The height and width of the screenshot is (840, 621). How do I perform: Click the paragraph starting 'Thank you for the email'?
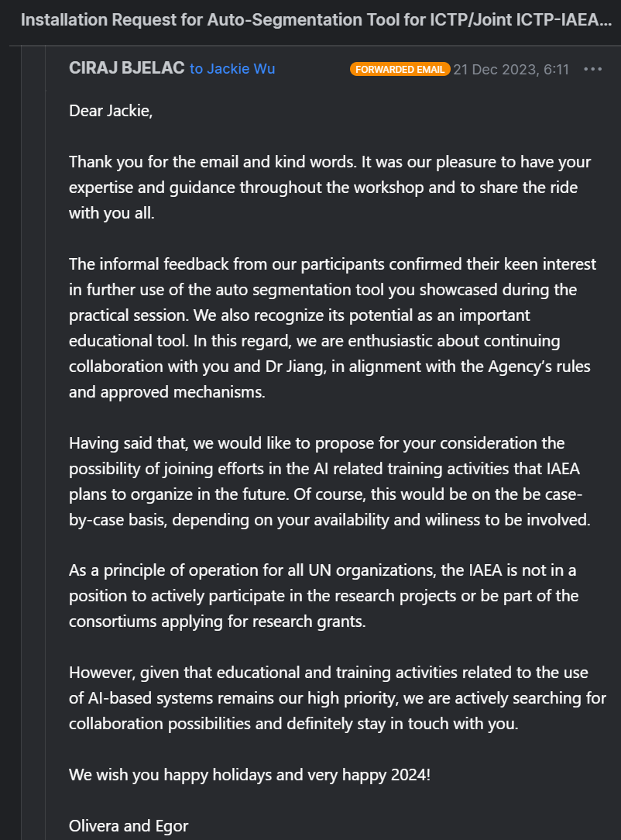pos(325,188)
